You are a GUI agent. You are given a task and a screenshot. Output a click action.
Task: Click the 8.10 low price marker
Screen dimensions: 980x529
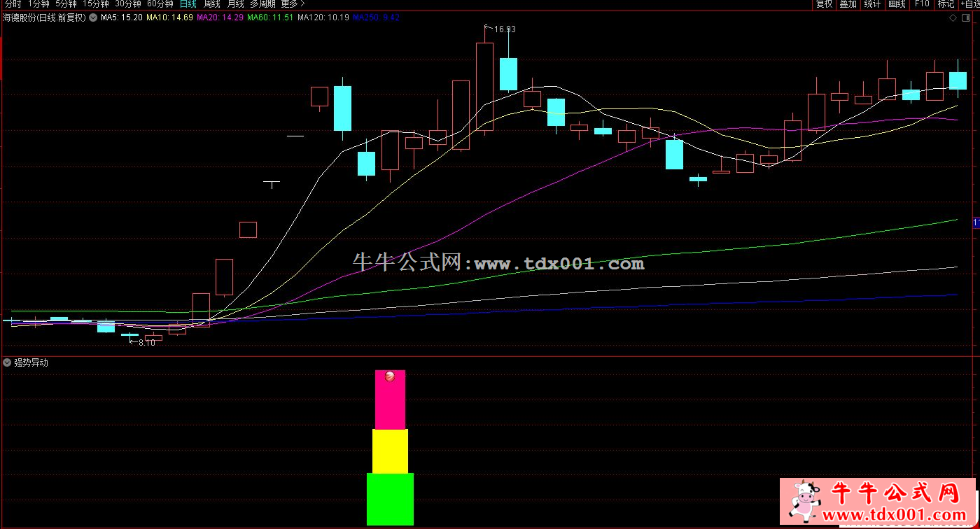click(x=143, y=342)
